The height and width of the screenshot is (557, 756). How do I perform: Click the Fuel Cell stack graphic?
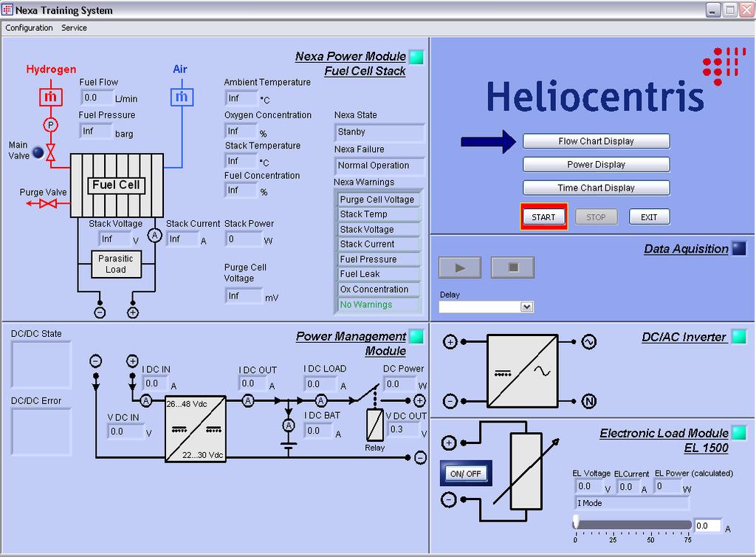[117, 185]
